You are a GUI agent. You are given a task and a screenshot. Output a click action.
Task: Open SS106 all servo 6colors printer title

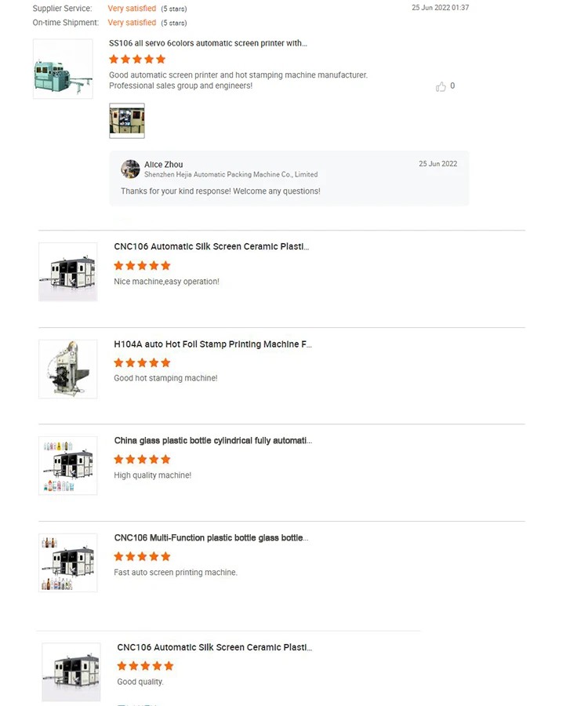pos(208,43)
